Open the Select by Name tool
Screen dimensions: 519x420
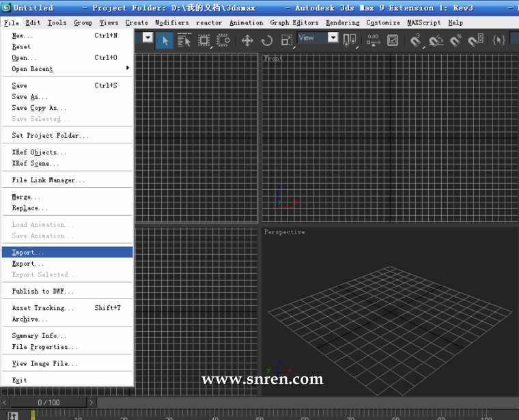point(184,40)
